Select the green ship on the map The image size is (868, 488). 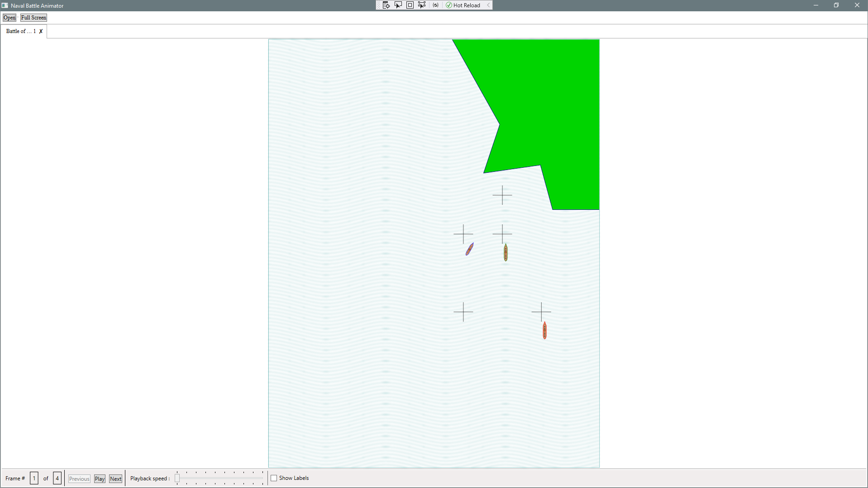[506, 252]
